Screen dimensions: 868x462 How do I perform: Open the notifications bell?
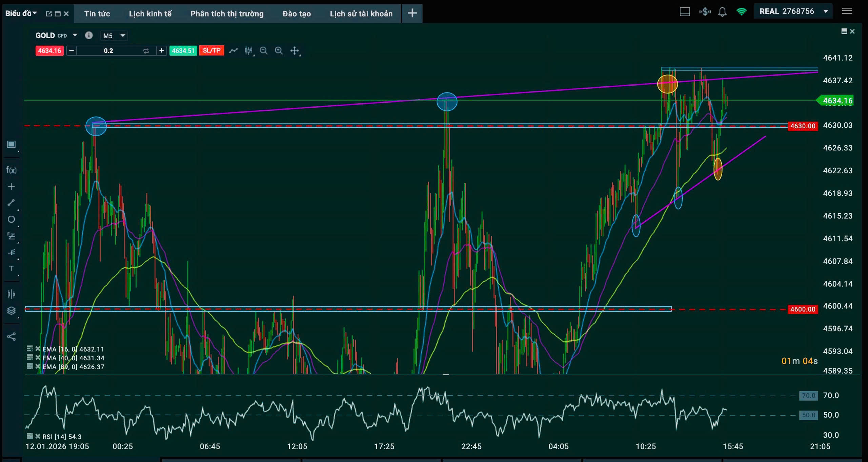coord(722,12)
